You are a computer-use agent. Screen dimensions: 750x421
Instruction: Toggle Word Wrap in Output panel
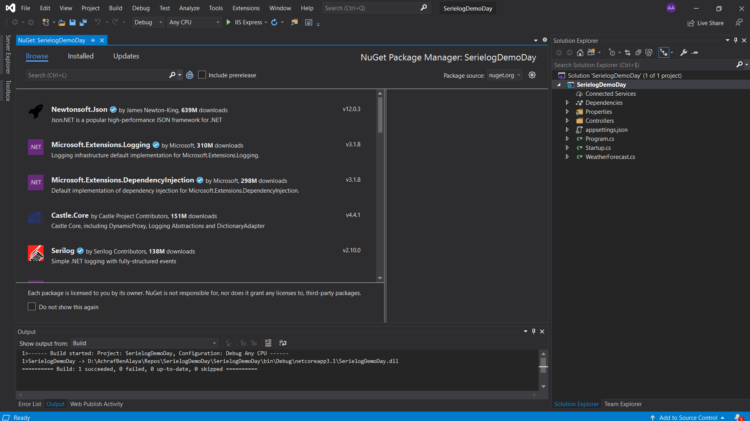[x=283, y=343]
